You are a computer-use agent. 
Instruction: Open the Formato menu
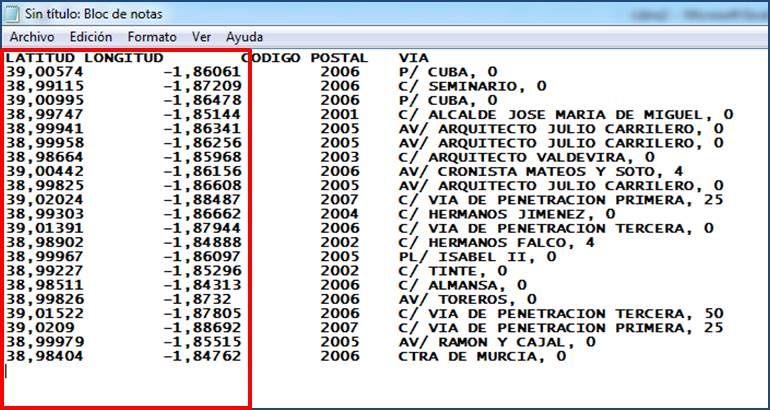152,36
